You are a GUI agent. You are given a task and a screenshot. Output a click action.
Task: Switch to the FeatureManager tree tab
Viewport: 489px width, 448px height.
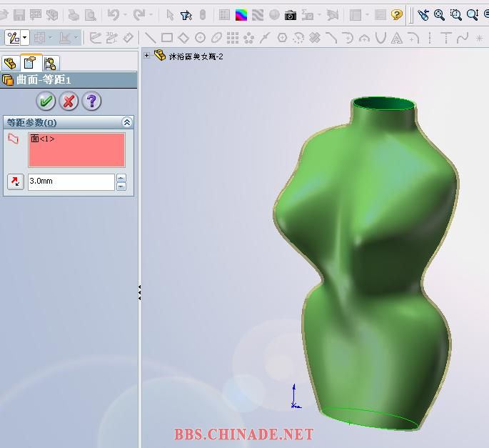tap(10, 64)
